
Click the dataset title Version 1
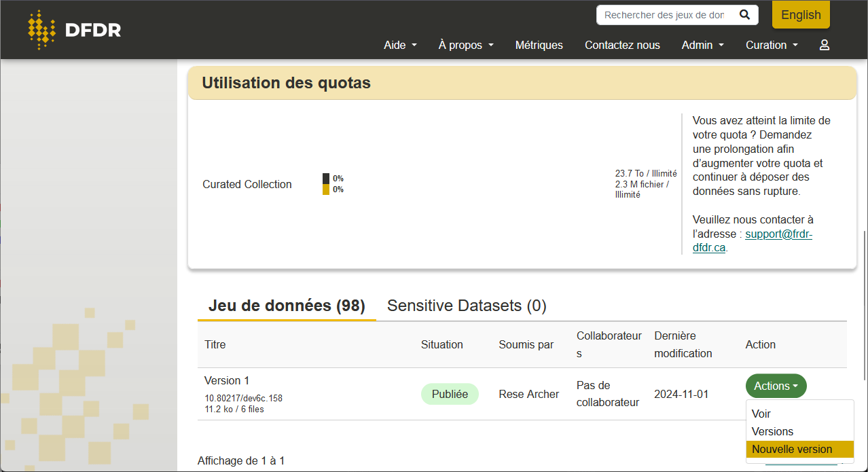pos(227,380)
